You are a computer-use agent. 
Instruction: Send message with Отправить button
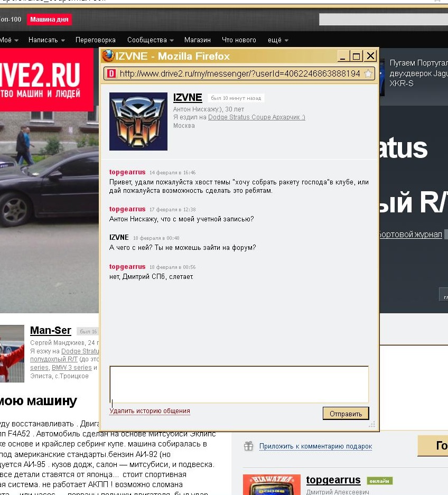pos(346,414)
